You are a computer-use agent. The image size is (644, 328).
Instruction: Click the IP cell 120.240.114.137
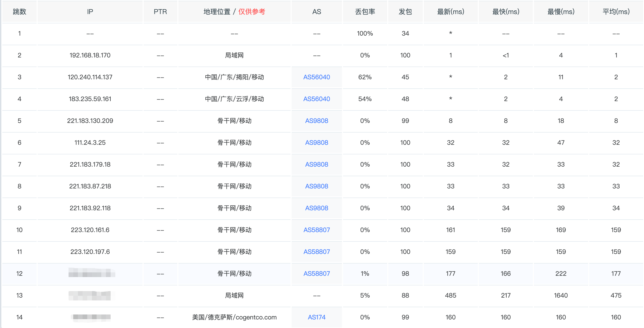90,77
